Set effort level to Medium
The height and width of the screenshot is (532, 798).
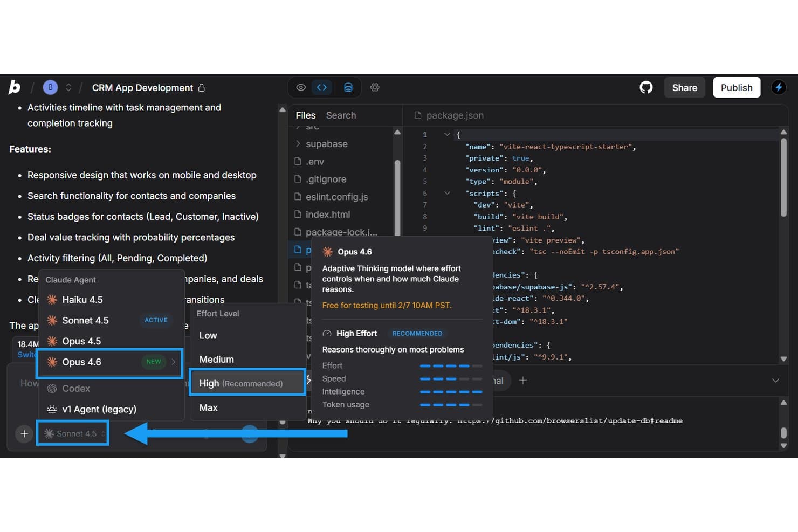click(x=248, y=360)
